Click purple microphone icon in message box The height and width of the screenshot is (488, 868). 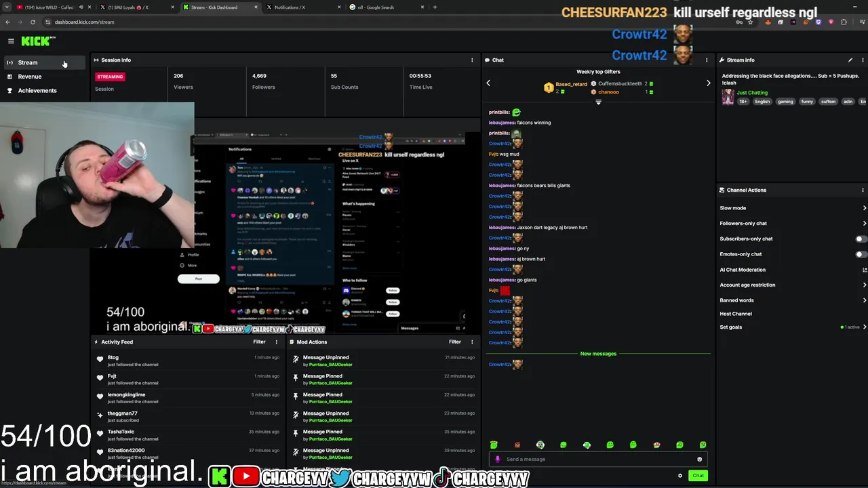[x=498, y=460]
